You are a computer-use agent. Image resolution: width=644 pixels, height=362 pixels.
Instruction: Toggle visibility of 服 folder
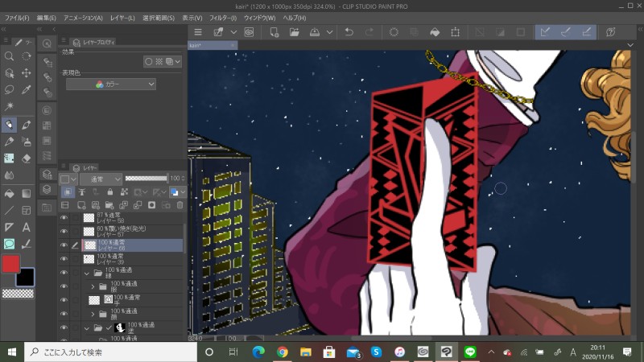pyautogui.click(x=64, y=286)
